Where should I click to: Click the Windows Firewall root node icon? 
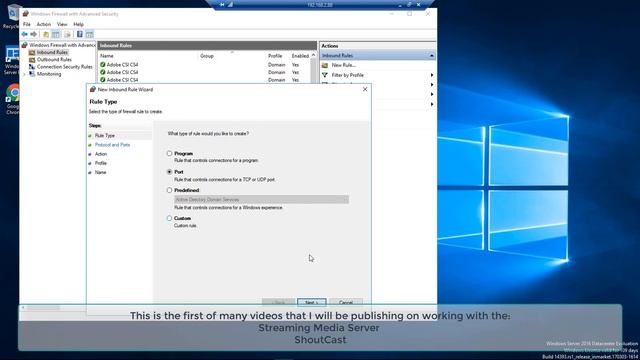pos(24,45)
